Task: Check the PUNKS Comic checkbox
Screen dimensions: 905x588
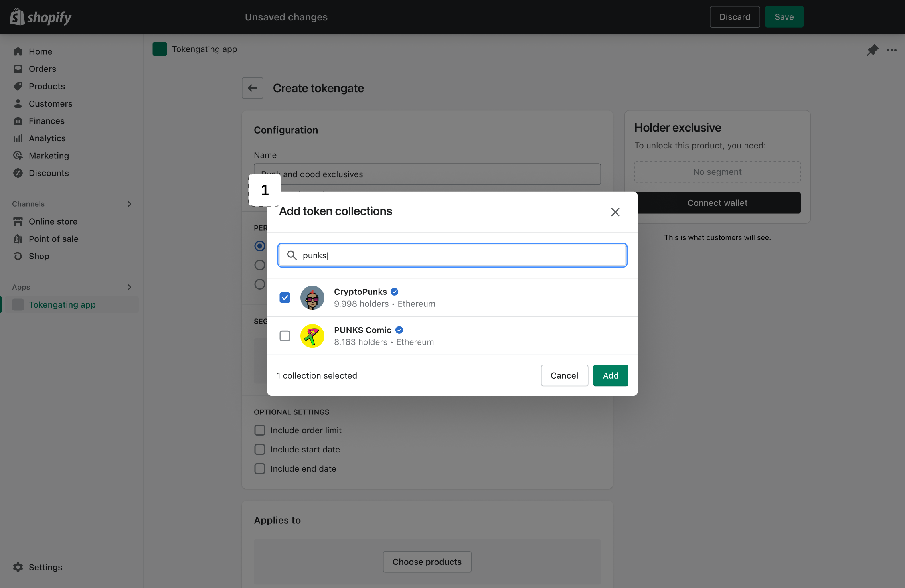Action: click(285, 336)
